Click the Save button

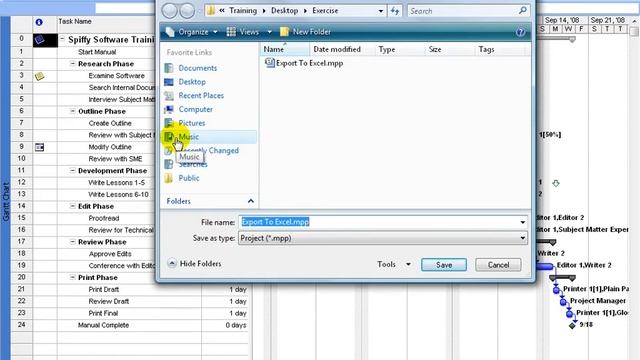coord(444,265)
